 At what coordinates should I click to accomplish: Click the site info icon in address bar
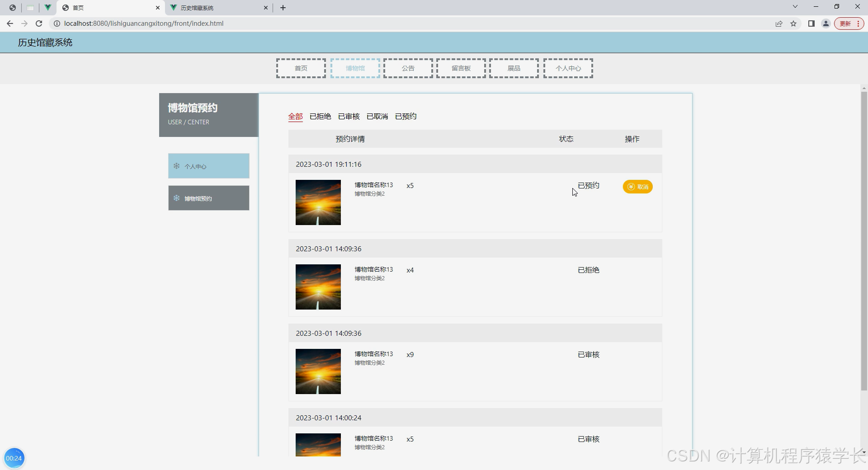57,23
